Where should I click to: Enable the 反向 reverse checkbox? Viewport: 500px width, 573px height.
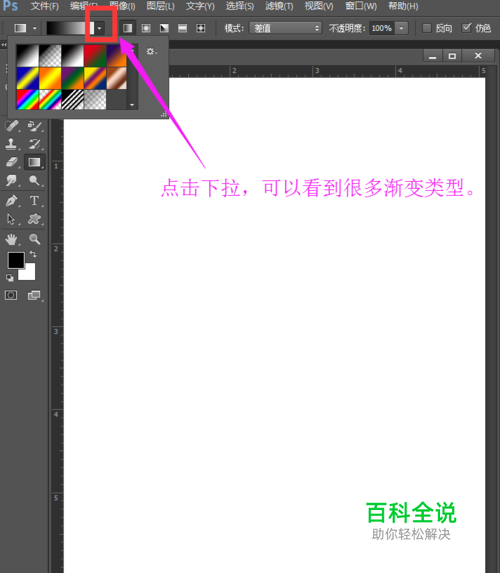coord(427,28)
